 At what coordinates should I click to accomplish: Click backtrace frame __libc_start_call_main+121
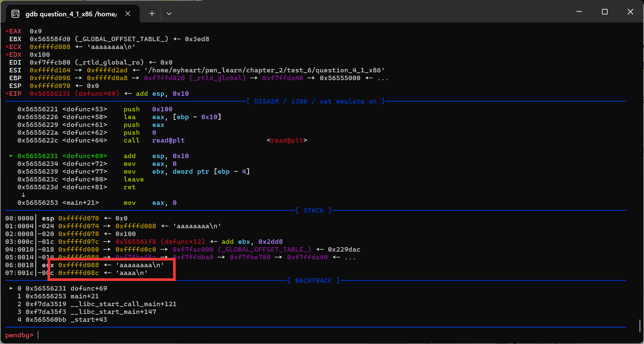[x=97, y=304]
